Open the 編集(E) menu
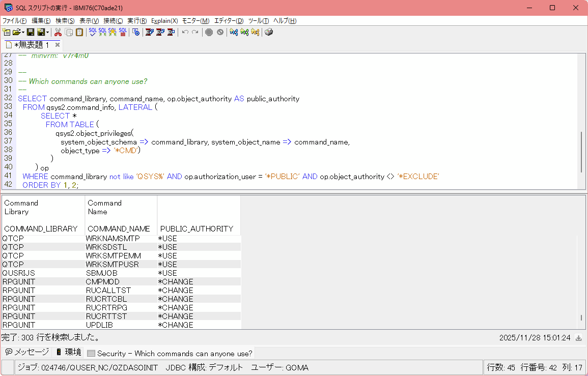Image resolution: width=588 pixels, height=376 pixels. 41,21
